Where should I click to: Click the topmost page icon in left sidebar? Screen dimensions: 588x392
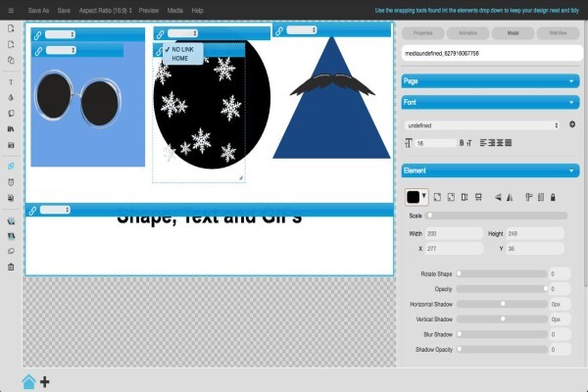[11, 28]
